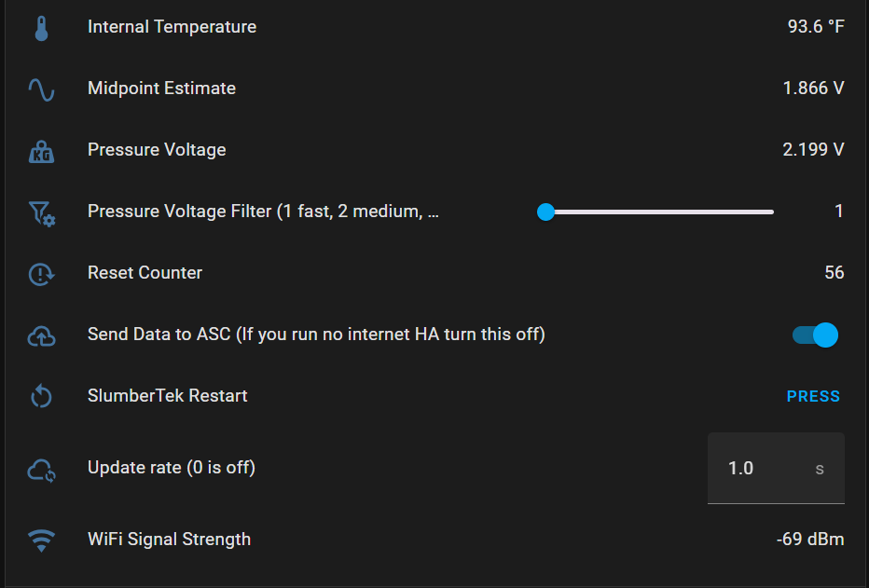869x588 pixels.
Task: Click the Pressure Voltage Filter slider handle
Action: (x=545, y=212)
